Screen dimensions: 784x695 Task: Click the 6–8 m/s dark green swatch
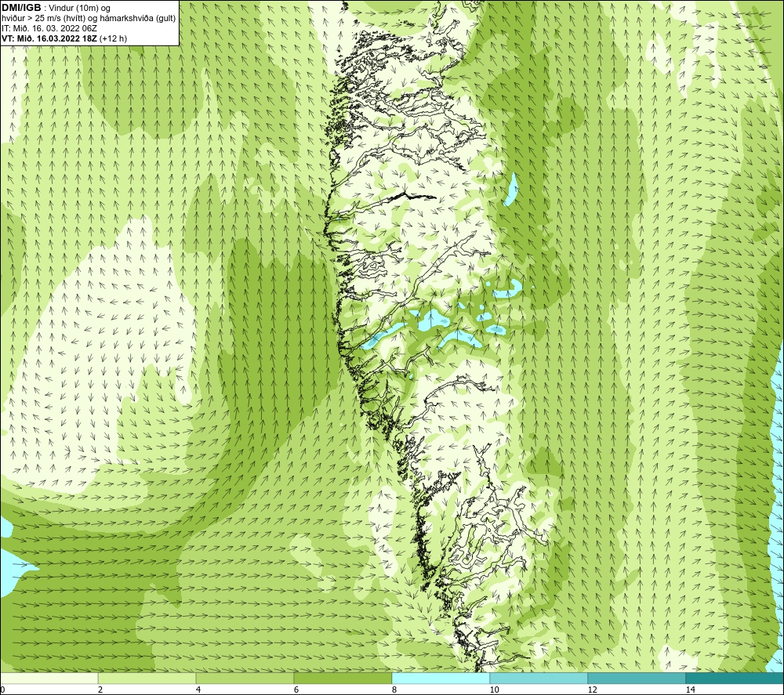coord(343,678)
